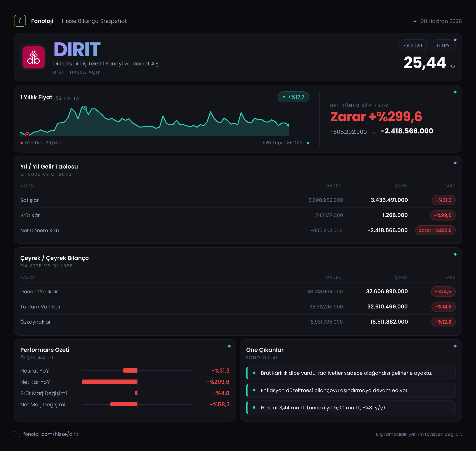The width and height of the screenshot is (476, 451).
Task: Click the Brüt Kâr -%99,5 badge
Action: pyautogui.click(x=443, y=215)
